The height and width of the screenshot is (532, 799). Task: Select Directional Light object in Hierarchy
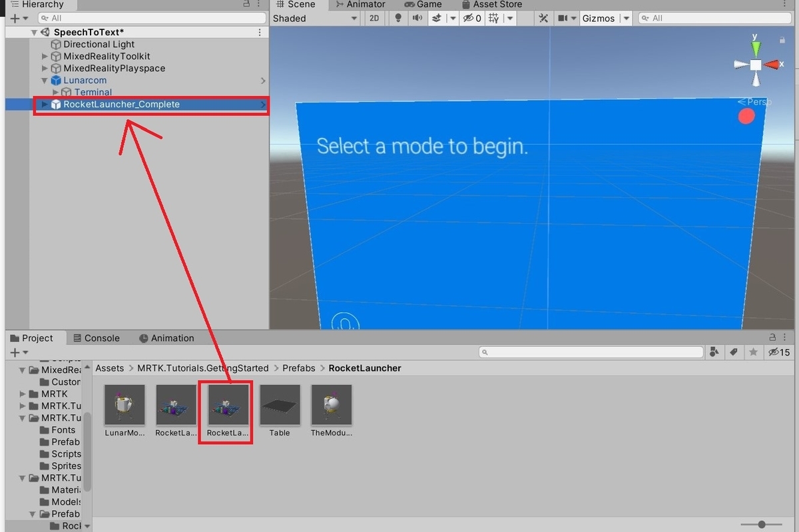(x=99, y=45)
